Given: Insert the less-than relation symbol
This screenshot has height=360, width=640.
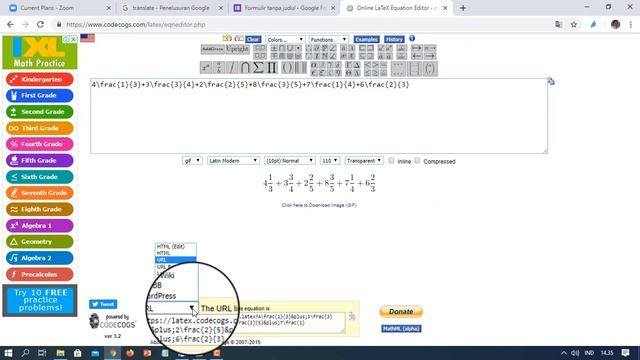Looking at the screenshot, I should point(367,64).
